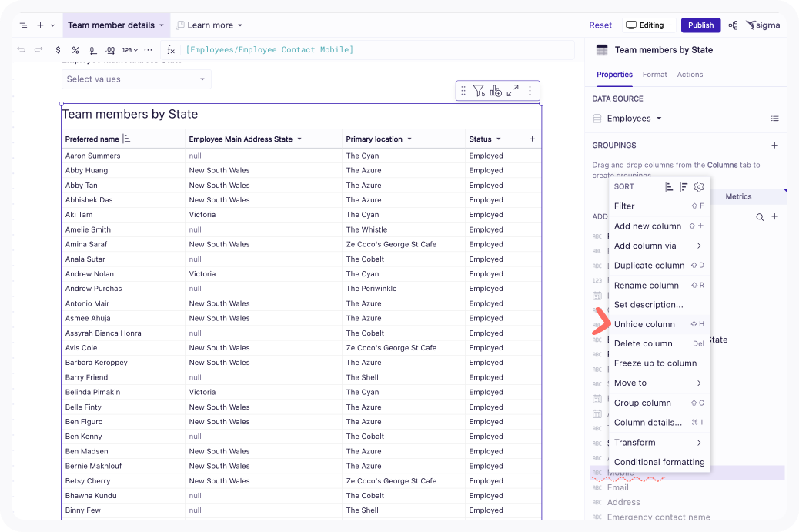Click the data source list icon
799x532 pixels.
[774, 119]
